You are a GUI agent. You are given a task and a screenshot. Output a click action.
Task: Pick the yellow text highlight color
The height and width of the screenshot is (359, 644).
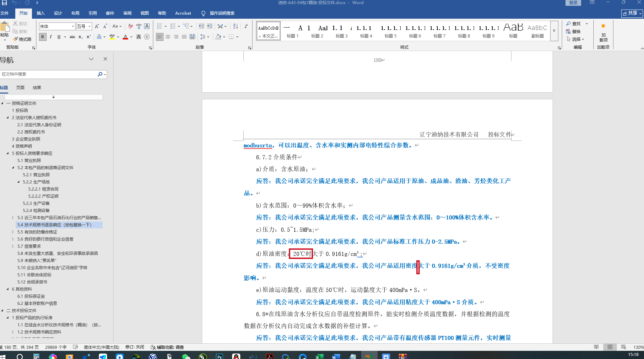[112, 37]
